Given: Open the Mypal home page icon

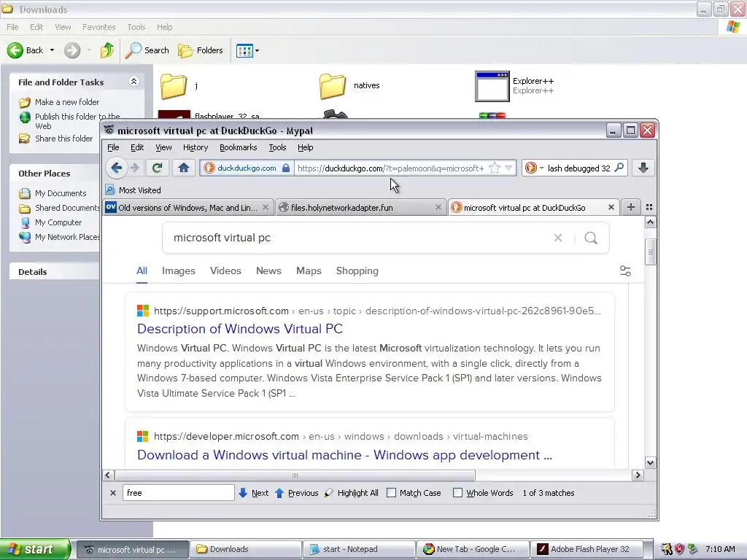Looking at the screenshot, I should coord(184,168).
